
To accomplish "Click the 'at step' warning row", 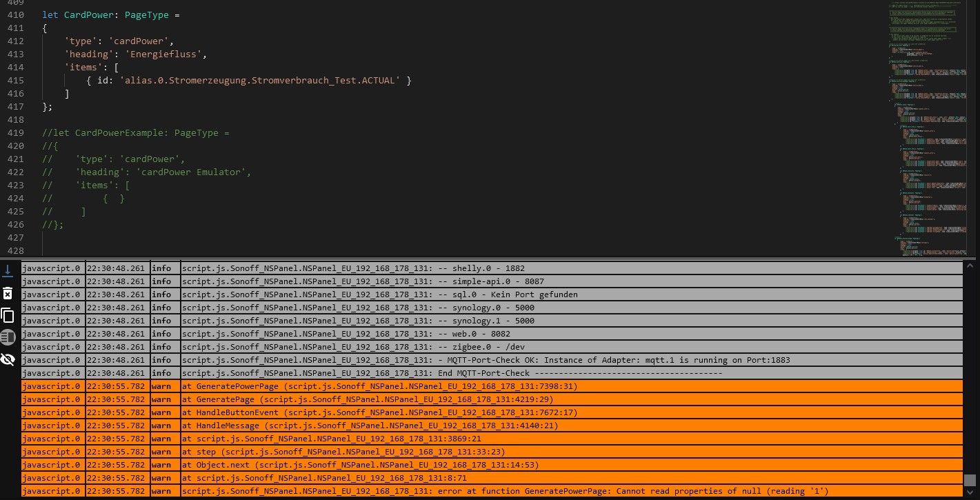I will (492, 451).
